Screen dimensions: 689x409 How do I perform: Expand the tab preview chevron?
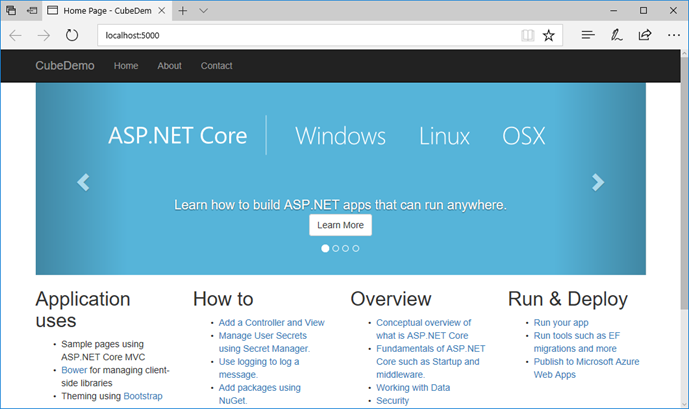coord(204,10)
